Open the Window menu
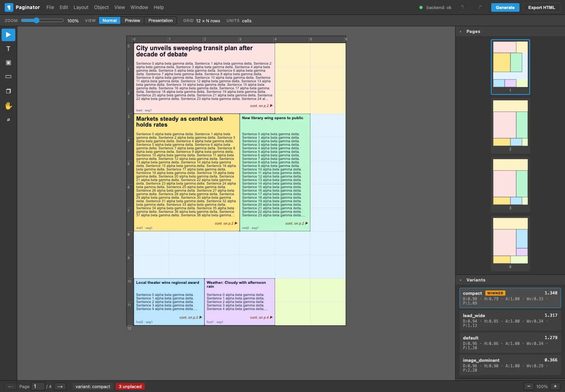This screenshot has height=392, width=565. point(139,7)
